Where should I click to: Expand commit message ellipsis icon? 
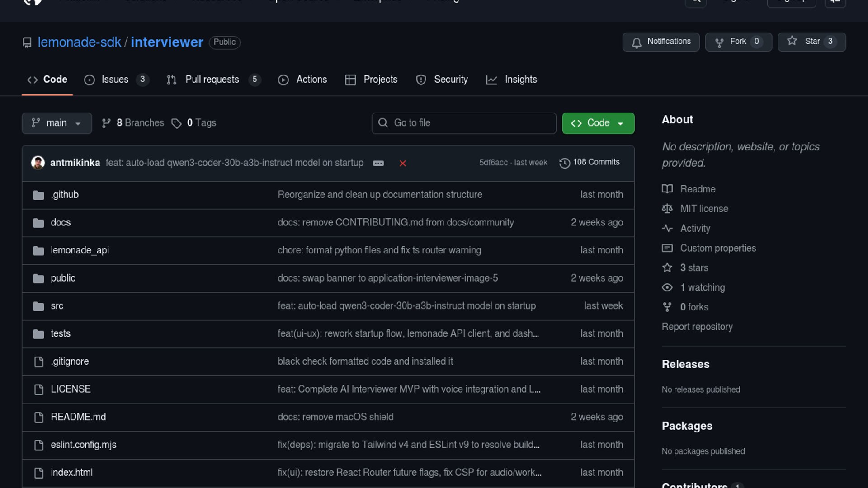pyautogui.click(x=378, y=163)
